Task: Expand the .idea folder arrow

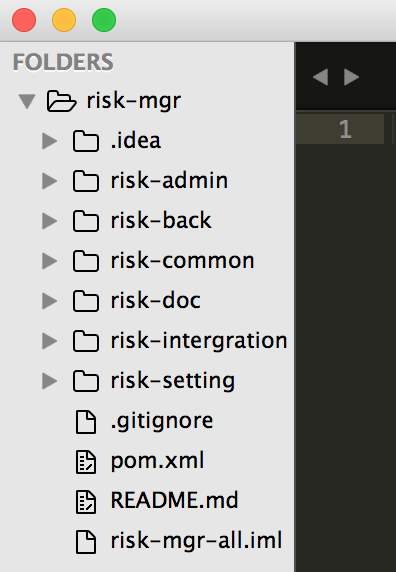Action: pyautogui.click(x=50, y=141)
